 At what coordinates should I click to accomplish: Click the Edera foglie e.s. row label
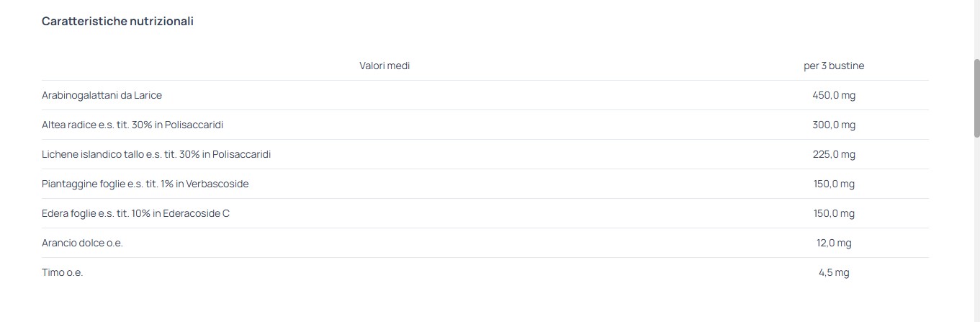click(136, 213)
